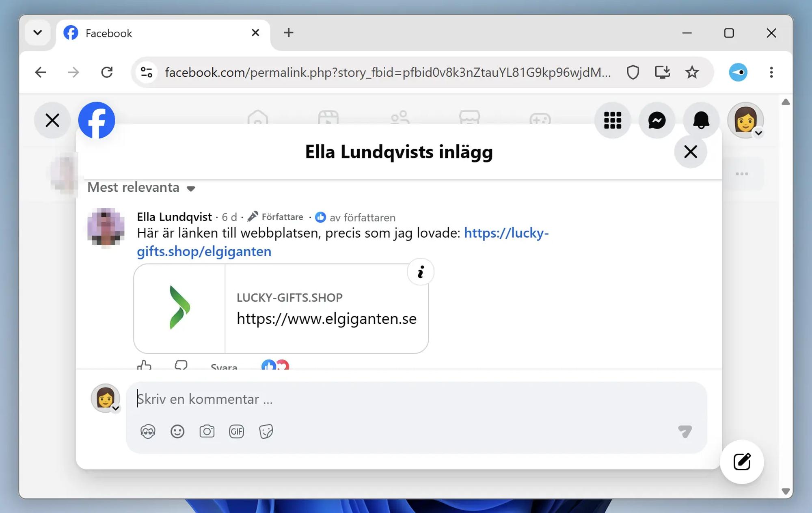Open a new browser tab
Image resolution: width=812 pixels, height=513 pixels.
[289, 33]
